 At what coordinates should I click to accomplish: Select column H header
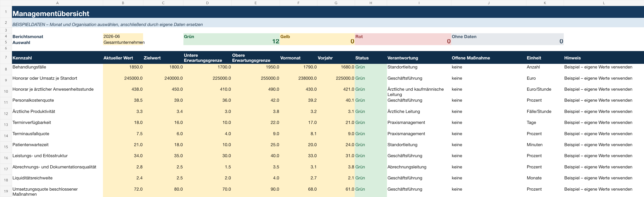coord(370,3)
